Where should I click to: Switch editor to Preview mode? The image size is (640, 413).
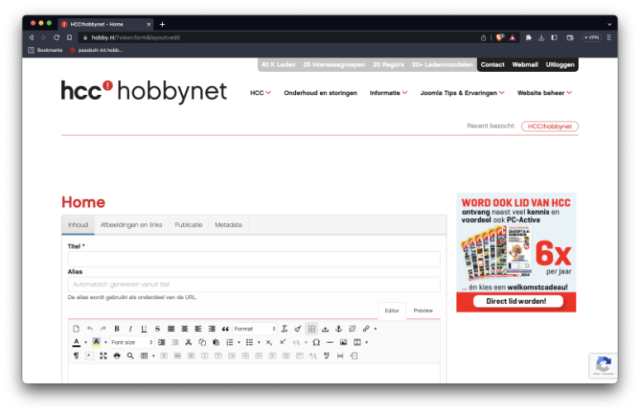click(x=423, y=311)
